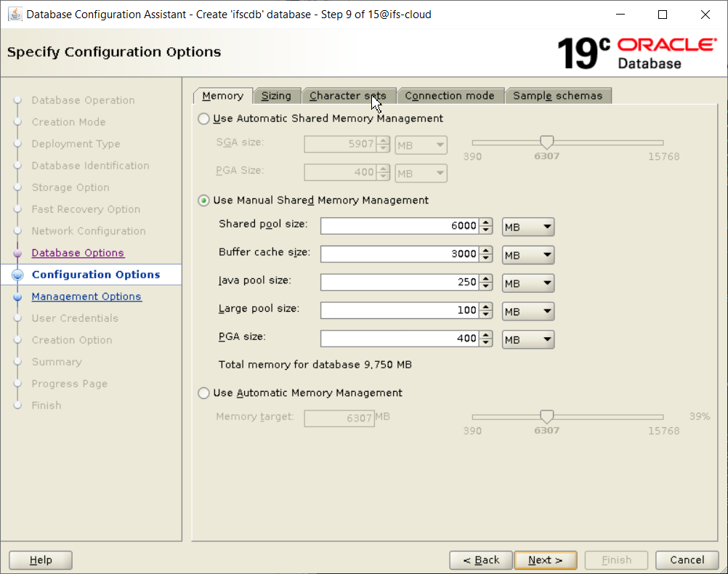Select Use Automatic Memory Management option

point(203,393)
